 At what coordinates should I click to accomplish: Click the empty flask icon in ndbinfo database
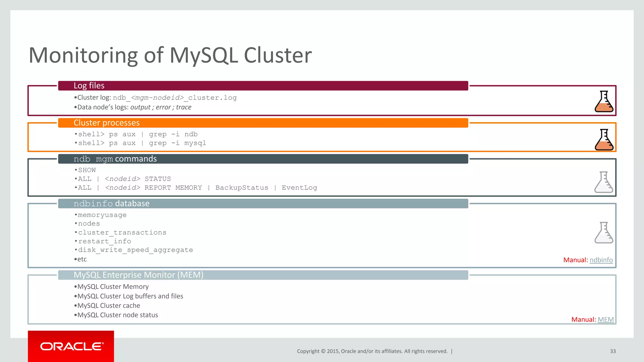point(604,233)
